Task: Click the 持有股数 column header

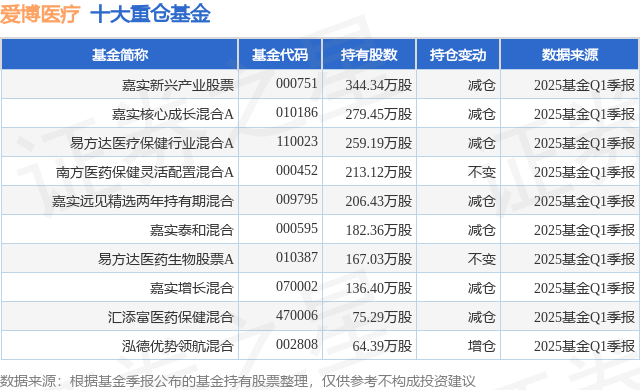Action: (369, 55)
